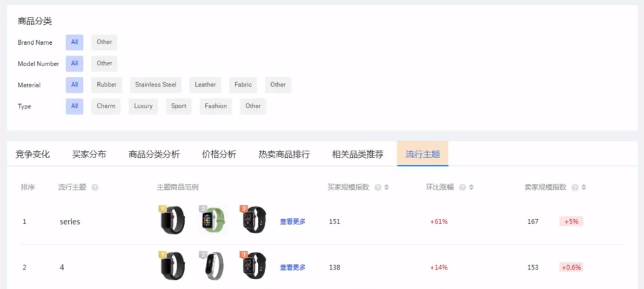The height and width of the screenshot is (289, 644).
Task: Sort by 环比涨幅 arrows
Action: (x=471, y=188)
